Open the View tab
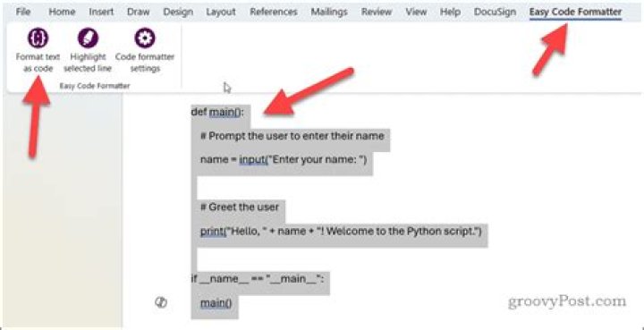Viewport: 644px width, 330px height. pyautogui.click(x=416, y=12)
